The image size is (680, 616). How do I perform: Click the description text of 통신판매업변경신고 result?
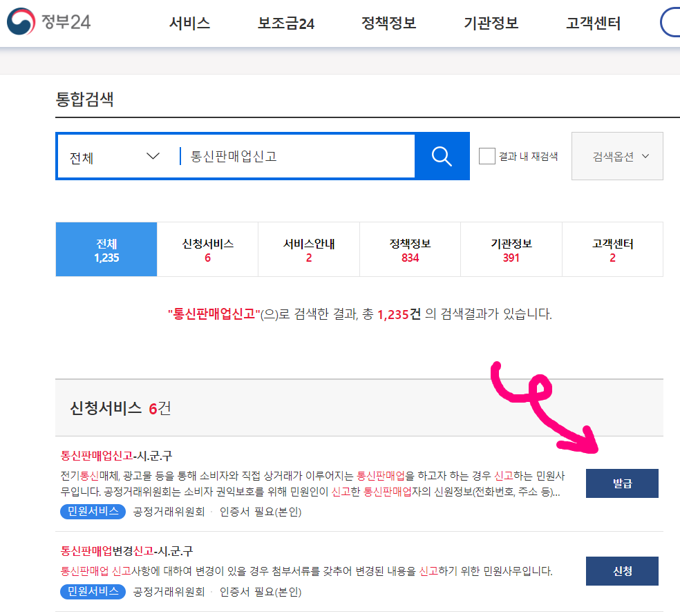click(306, 571)
